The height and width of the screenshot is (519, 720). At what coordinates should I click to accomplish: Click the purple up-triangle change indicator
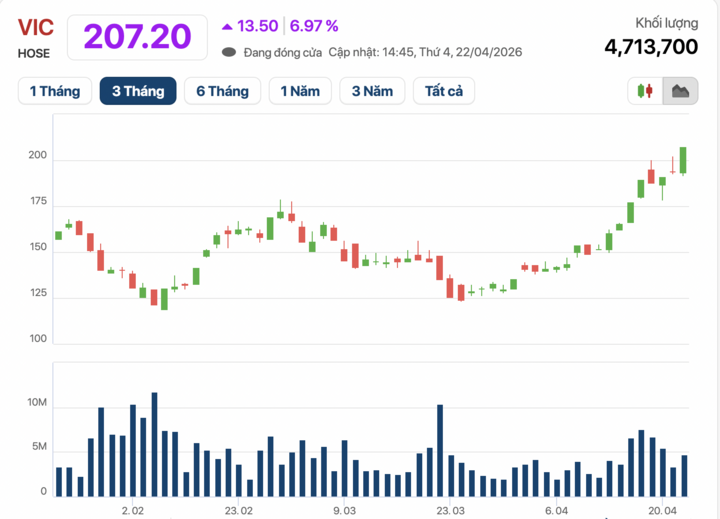[227, 26]
